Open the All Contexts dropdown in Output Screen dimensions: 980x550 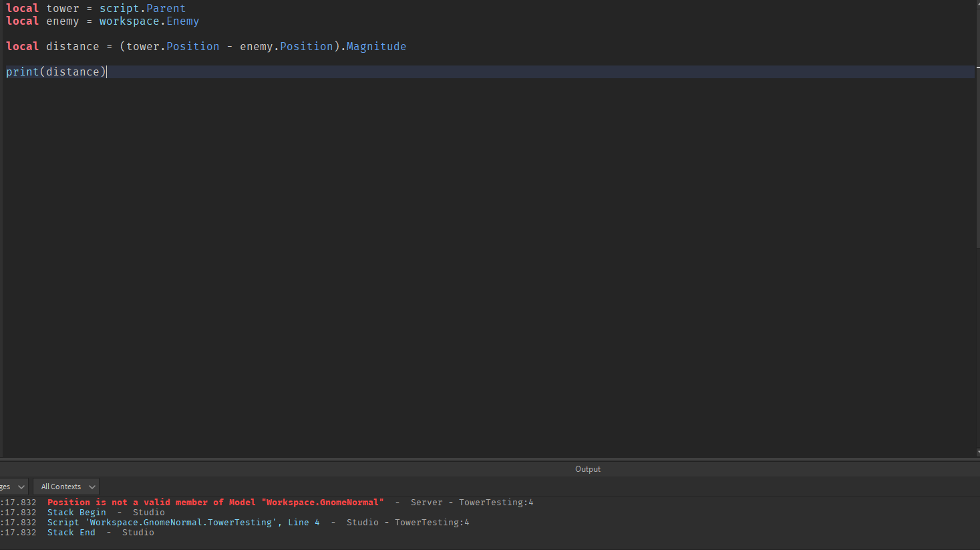65,487
